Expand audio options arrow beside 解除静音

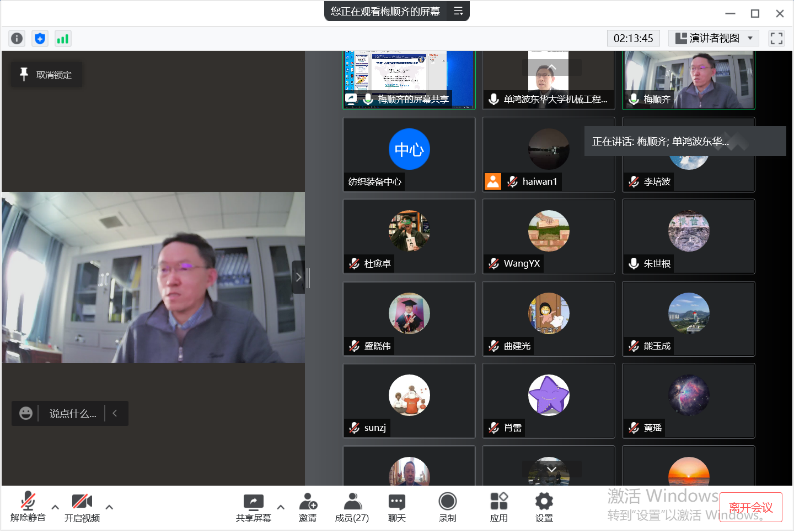point(55,506)
